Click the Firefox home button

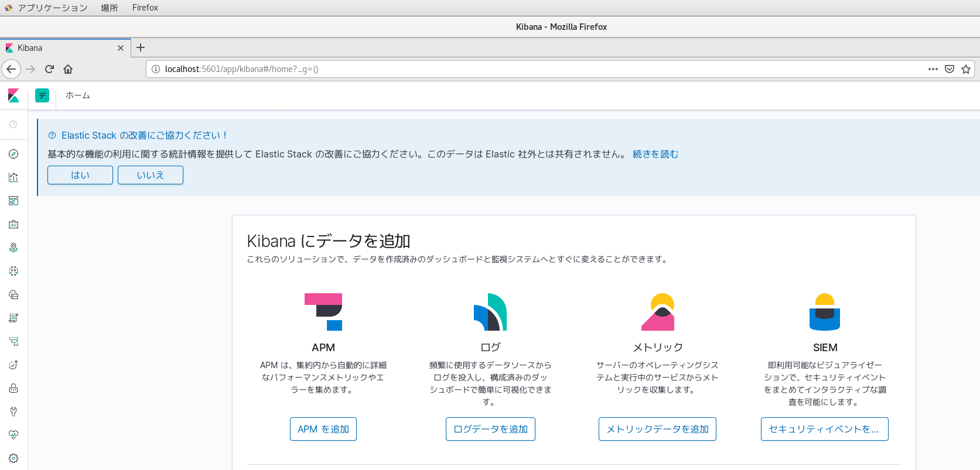click(68, 69)
